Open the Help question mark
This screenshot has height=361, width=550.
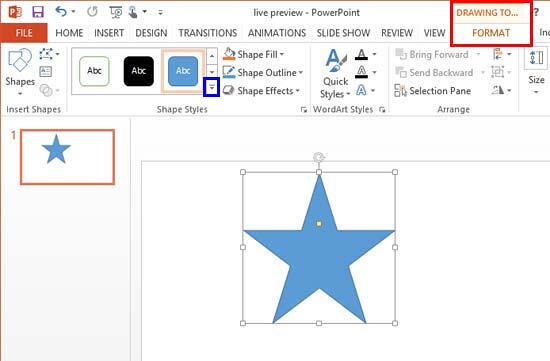click(536, 13)
